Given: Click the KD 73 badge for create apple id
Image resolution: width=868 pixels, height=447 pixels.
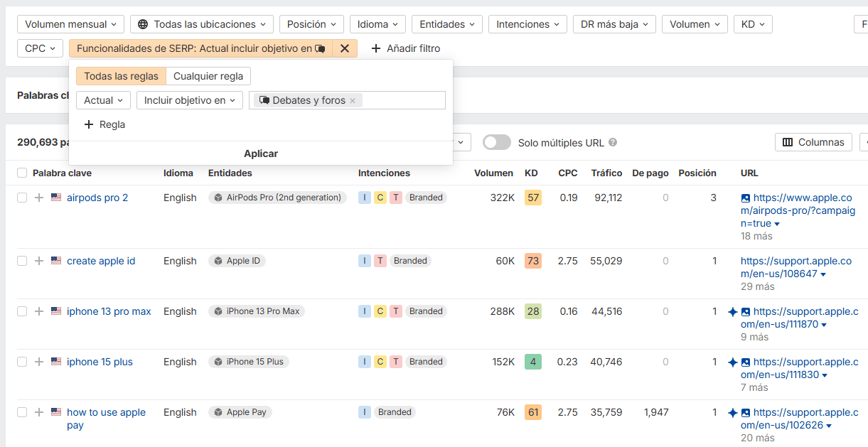Looking at the screenshot, I should point(532,261).
